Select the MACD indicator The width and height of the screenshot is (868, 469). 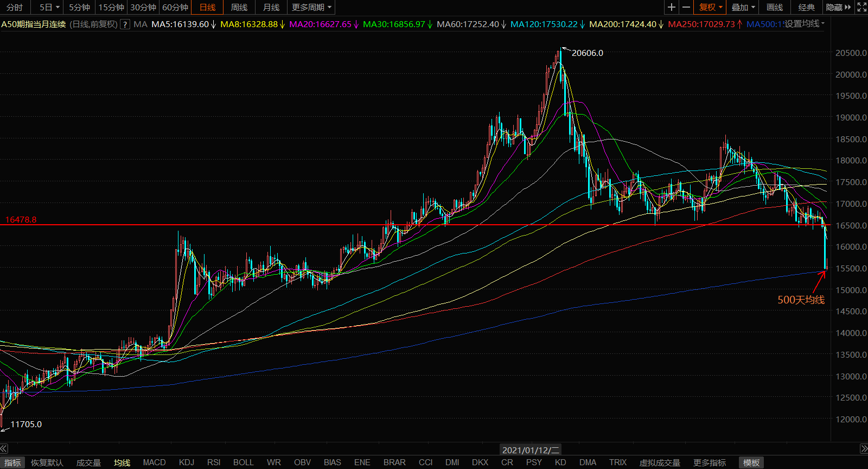click(x=154, y=462)
